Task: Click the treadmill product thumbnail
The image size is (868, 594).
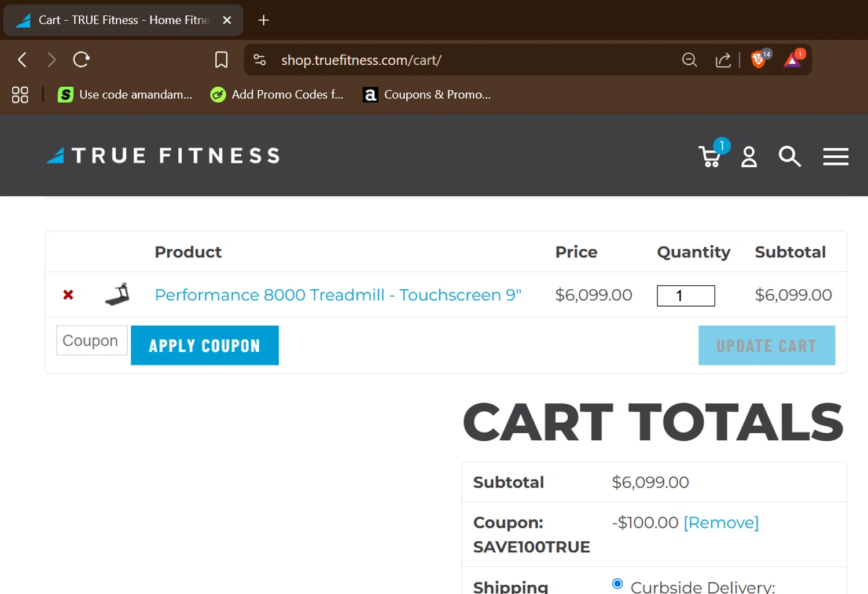Action: click(x=117, y=294)
